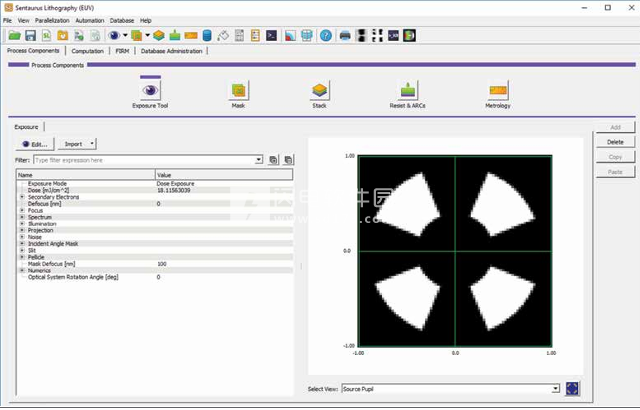Click the blue grid cube toolbar icon
Image resolution: width=640 pixels, height=410 pixels.
click(307, 36)
